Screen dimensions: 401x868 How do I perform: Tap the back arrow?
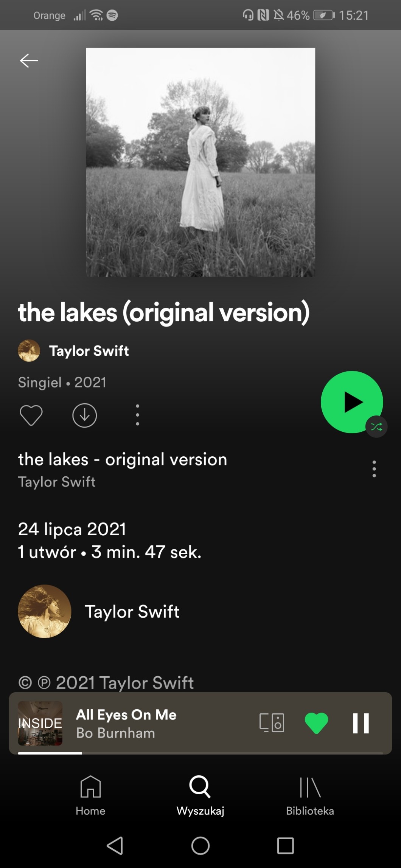pyautogui.click(x=29, y=60)
